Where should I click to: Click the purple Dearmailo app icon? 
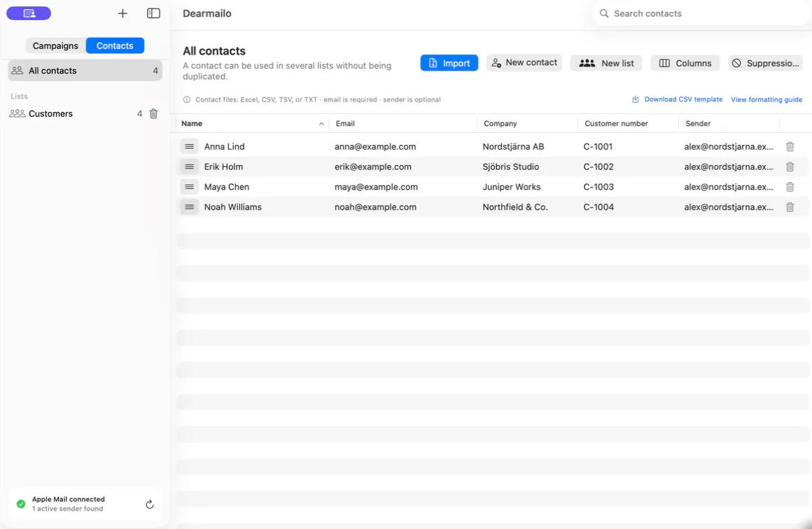point(29,13)
